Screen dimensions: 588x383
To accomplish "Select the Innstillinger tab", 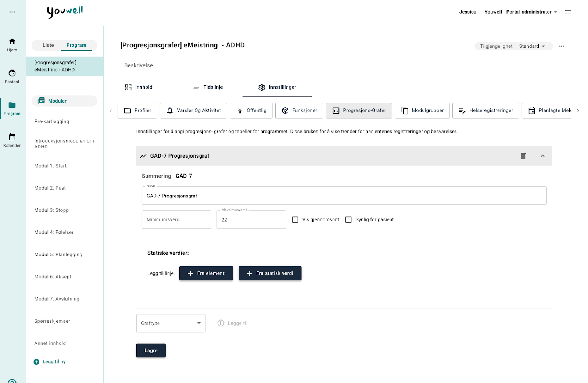I will [x=277, y=87].
